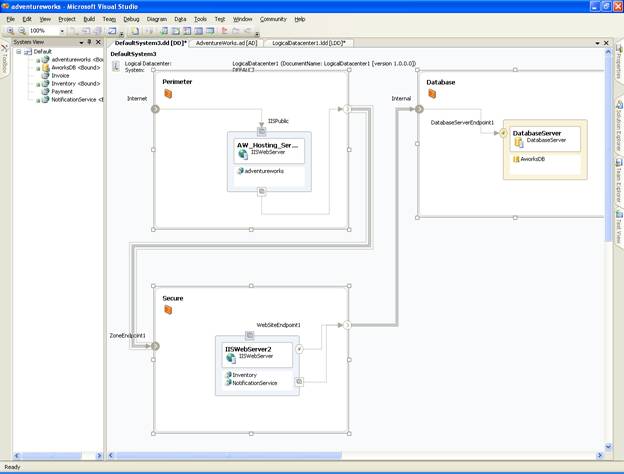Screen dimensions: 624x474
Task: Click the zoom in magnifier toolbar icon
Action: click(11, 31)
